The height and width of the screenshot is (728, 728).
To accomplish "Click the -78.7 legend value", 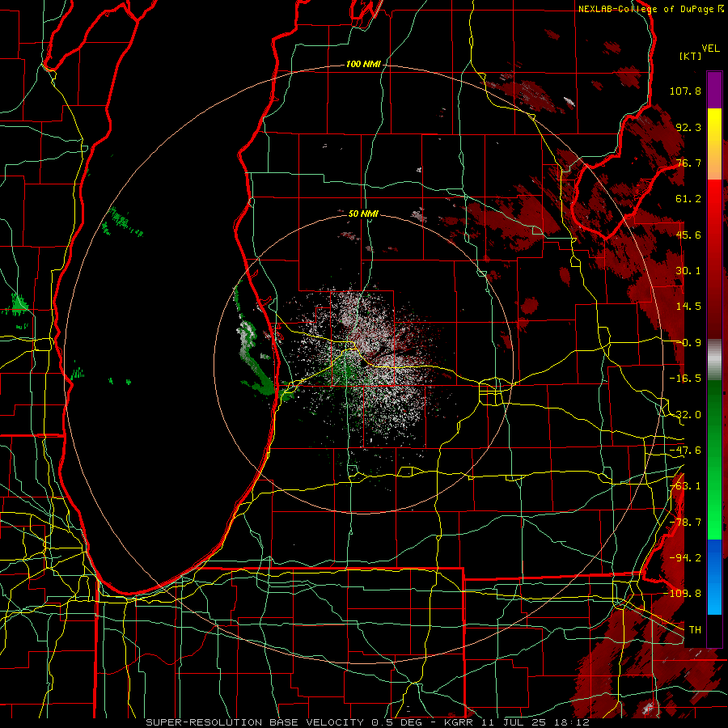I will [x=685, y=523].
